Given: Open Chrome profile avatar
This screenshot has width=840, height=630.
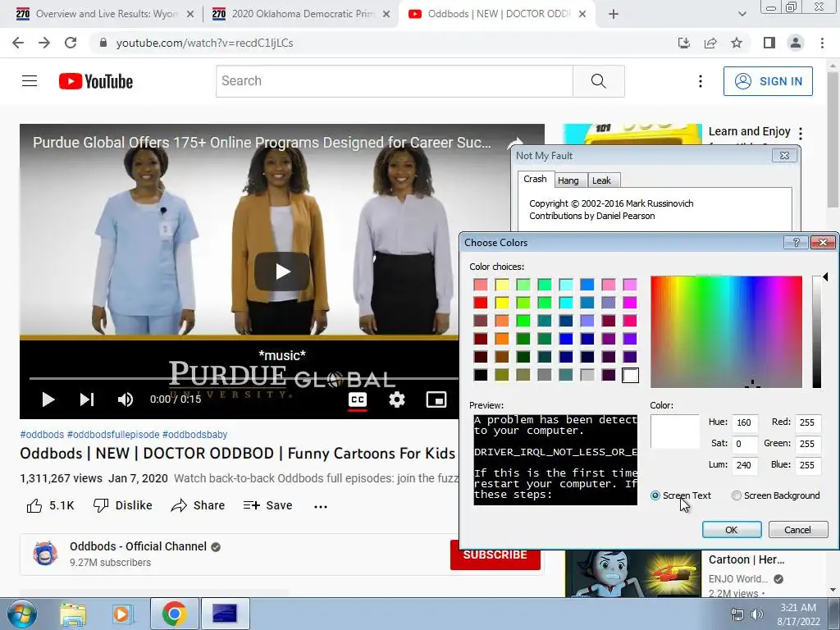Looking at the screenshot, I should coord(796,43).
